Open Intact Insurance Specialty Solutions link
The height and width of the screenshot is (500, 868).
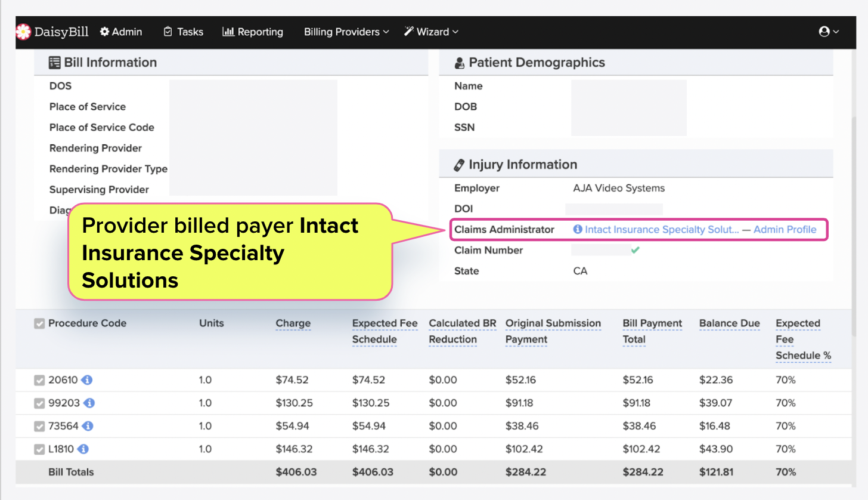tap(662, 229)
